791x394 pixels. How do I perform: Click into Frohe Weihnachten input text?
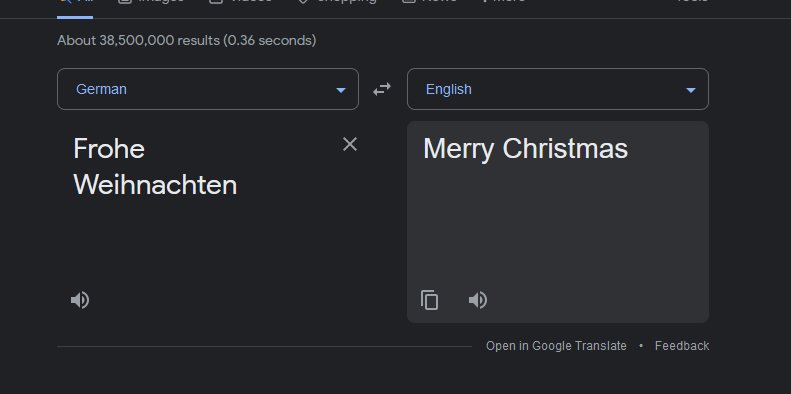pyautogui.click(x=155, y=167)
